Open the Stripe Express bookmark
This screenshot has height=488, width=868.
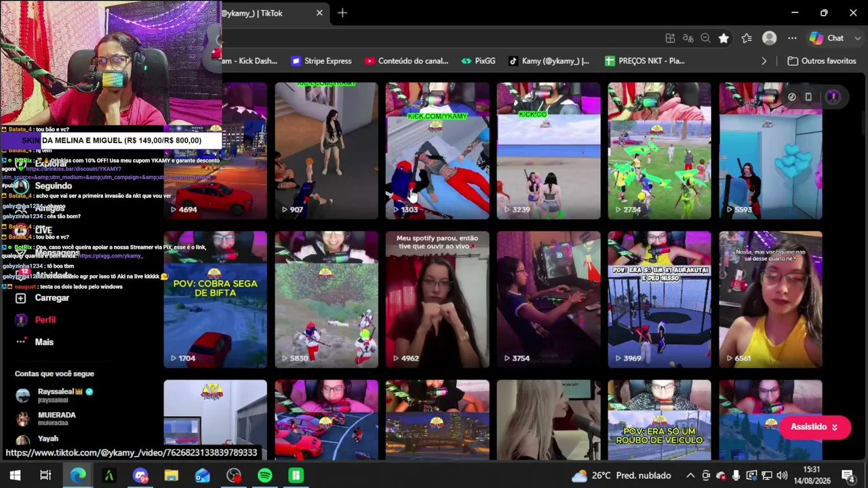(321, 61)
